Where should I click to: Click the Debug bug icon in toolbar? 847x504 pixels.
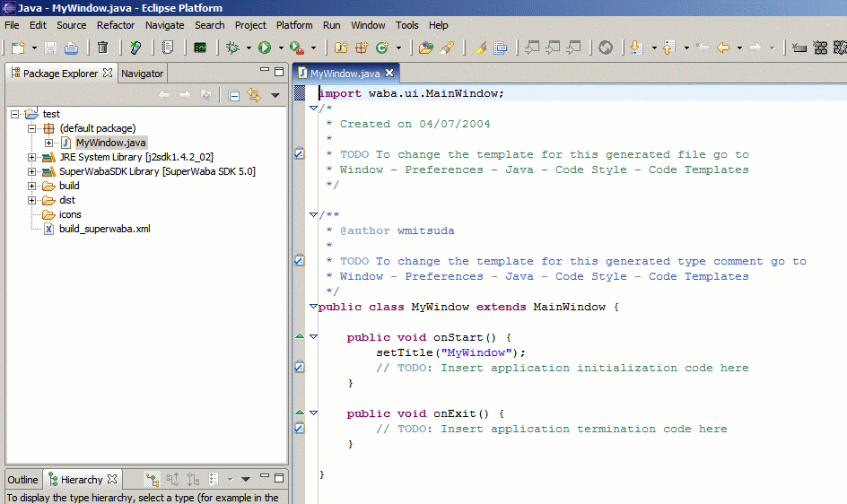point(232,48)
